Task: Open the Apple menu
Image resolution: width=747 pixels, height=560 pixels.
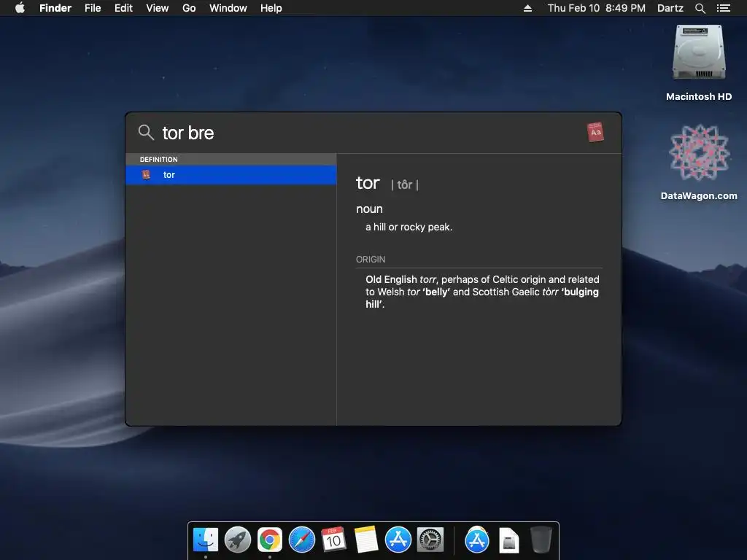Action: click(20, 8)
